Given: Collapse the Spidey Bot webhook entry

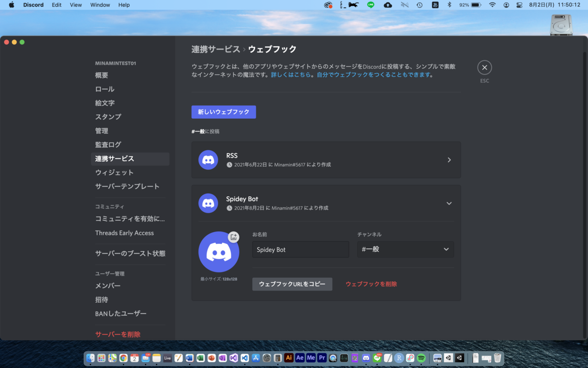Looking at the screenshot, I should click(449, 203).
